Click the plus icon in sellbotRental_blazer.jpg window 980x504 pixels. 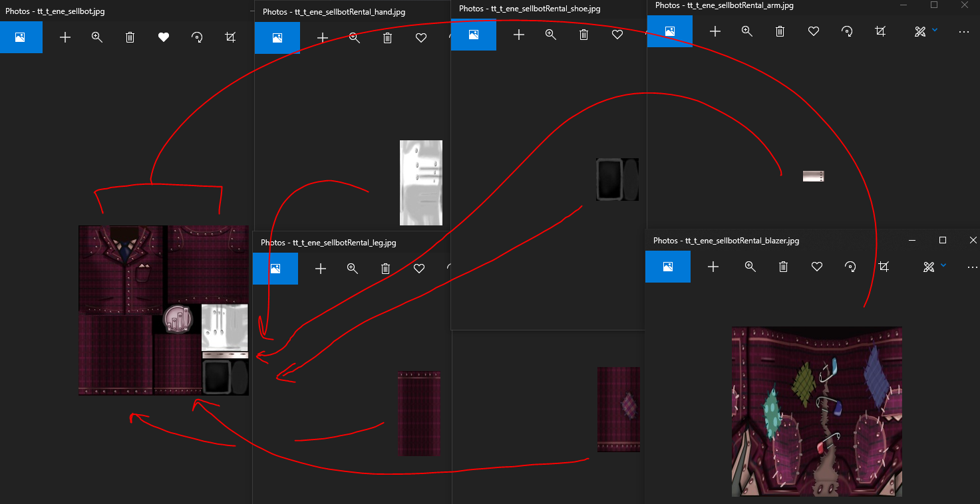[x=713, y=267]
